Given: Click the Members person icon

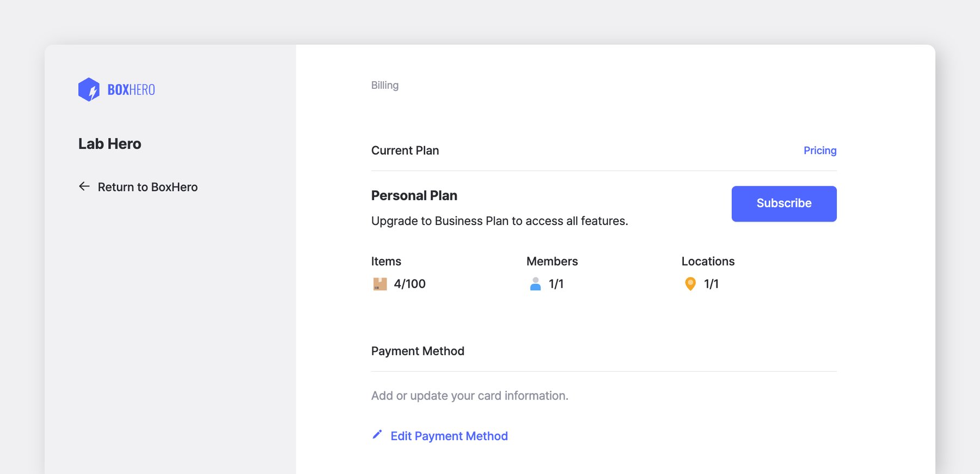Looking at the screenshot, I should coord(535,284).
